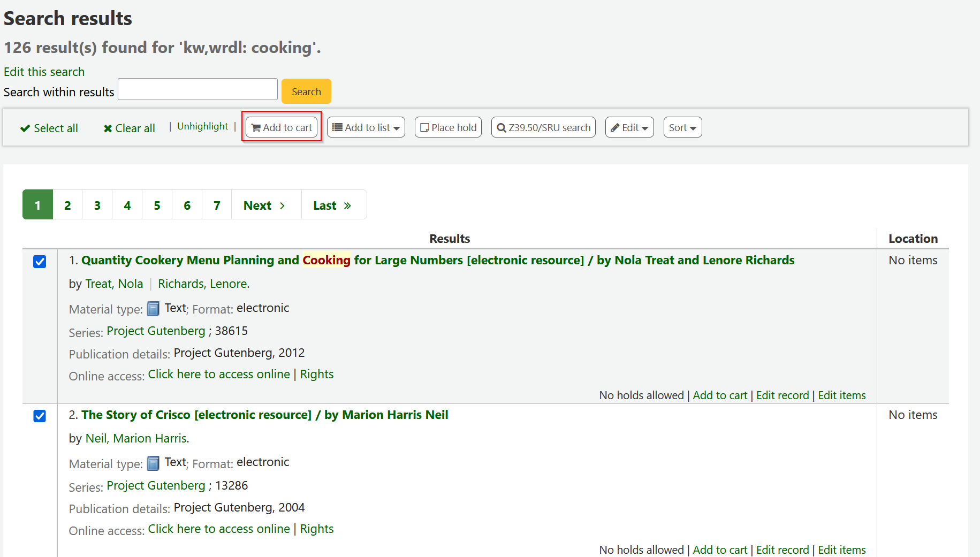Open the Edit dropdown menu
980x557 pixels.
click(x=629, y=127)
